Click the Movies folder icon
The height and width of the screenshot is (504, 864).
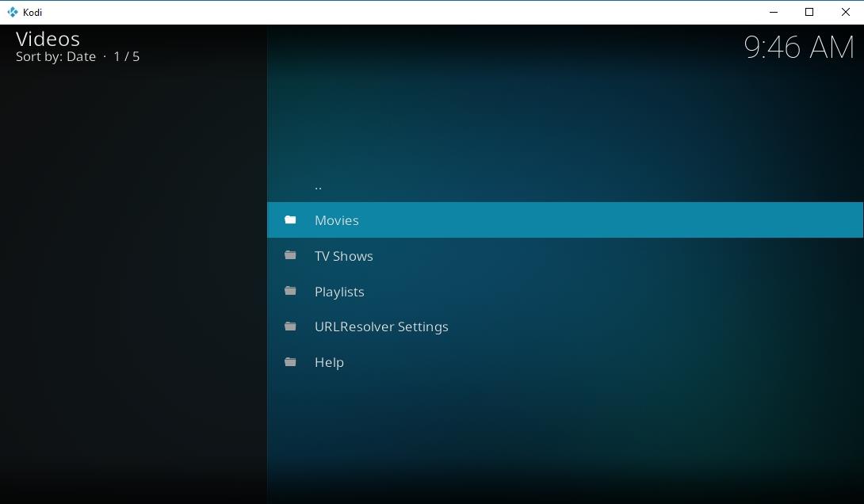(x=290, y=220)
